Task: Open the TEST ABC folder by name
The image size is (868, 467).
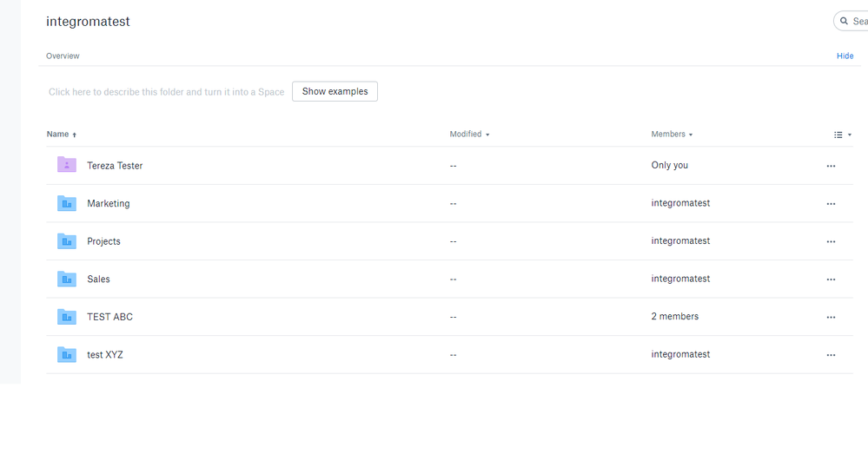Action: click(x=109, y=317)
